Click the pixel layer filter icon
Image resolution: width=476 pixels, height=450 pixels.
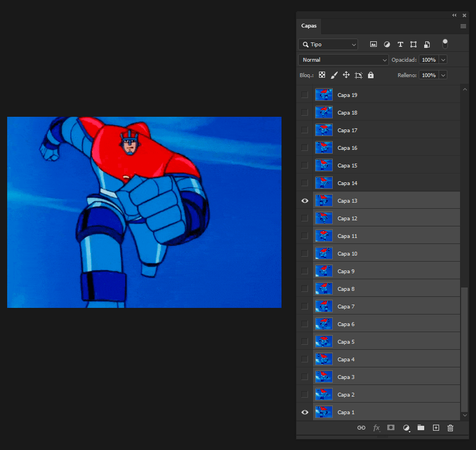point(374,44)
